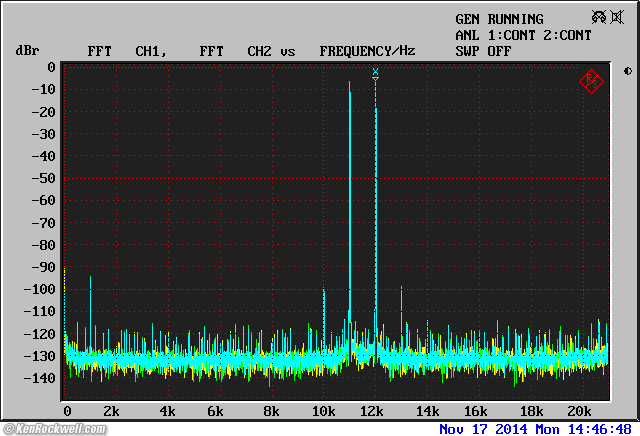Click the ANL 1:CONT 2:CONT status line
This screenshot has width=640, height=436.
[522, 35]
